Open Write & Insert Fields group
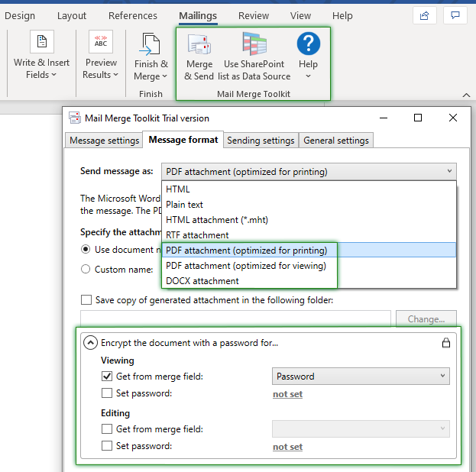 click(x=41, y=55)
